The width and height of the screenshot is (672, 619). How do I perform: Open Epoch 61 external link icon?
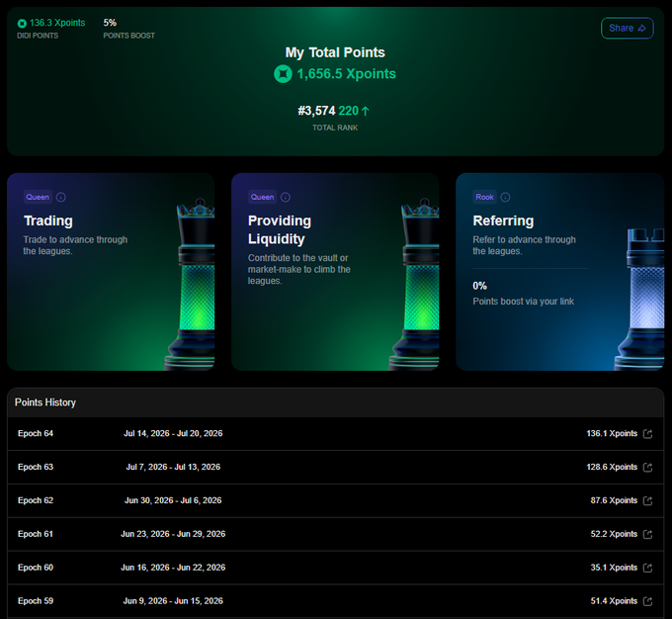(648, 534)
